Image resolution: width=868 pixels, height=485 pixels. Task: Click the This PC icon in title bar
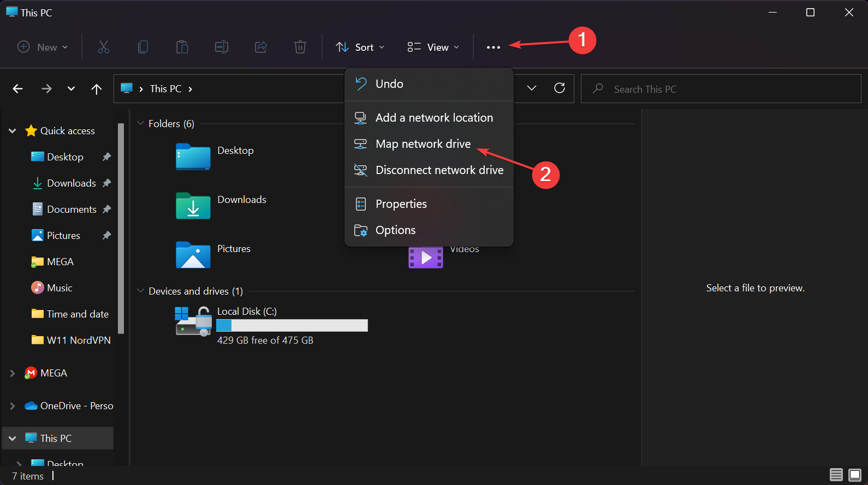[x=11, y=12]
